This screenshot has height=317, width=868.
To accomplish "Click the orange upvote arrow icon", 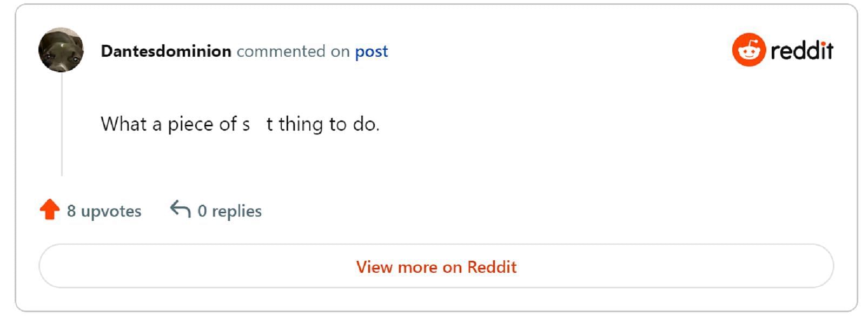I will 50,210.
